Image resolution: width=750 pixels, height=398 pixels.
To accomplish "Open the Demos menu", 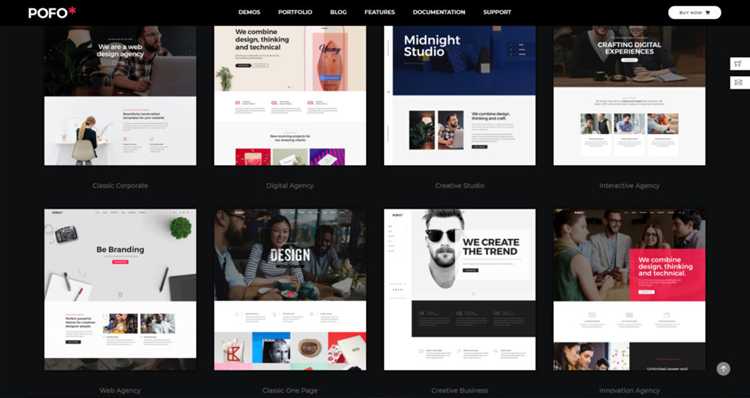I will click(x=249, y=12).
